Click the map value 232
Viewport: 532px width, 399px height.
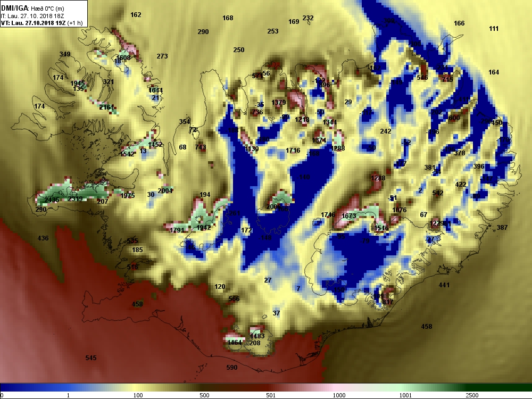(308, 18)
